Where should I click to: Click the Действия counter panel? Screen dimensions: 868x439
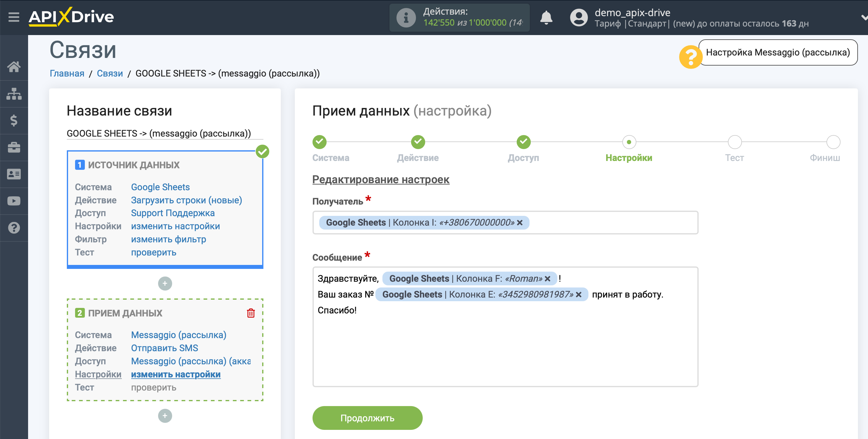click(x=459, y=17)
